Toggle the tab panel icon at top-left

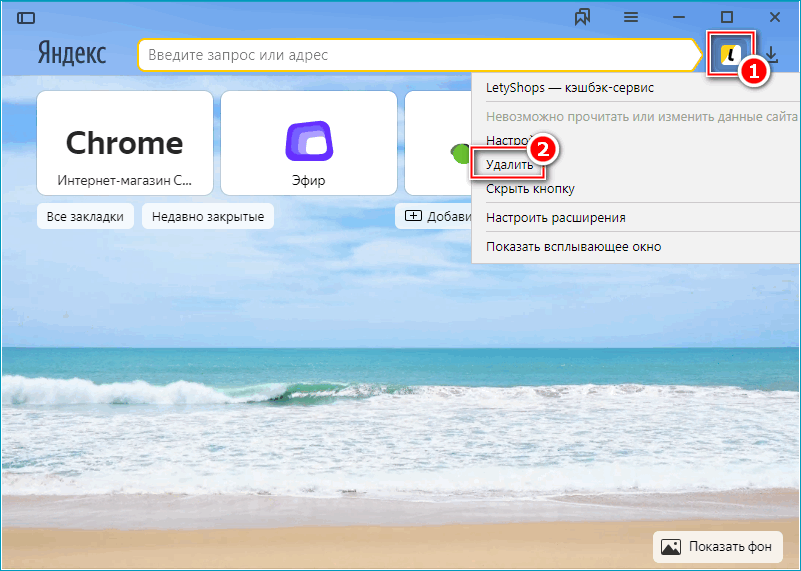[x=26, y=17]
